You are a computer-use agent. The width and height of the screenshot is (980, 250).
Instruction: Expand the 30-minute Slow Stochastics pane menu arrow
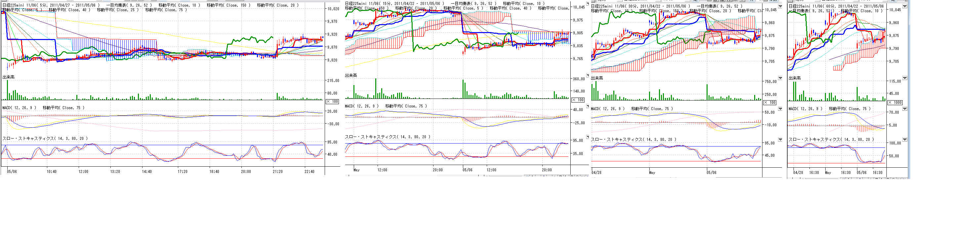click(x=780, y=140)
